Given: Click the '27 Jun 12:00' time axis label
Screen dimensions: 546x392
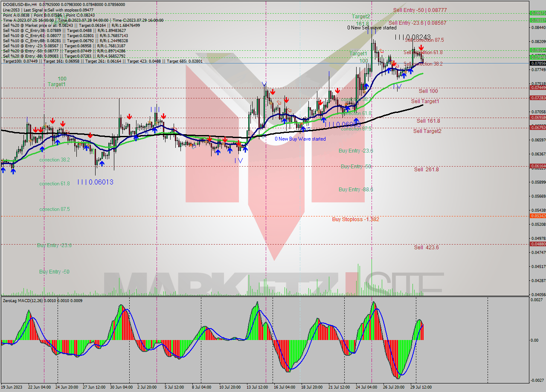Looking at the screenshot, I should [94, 387].
